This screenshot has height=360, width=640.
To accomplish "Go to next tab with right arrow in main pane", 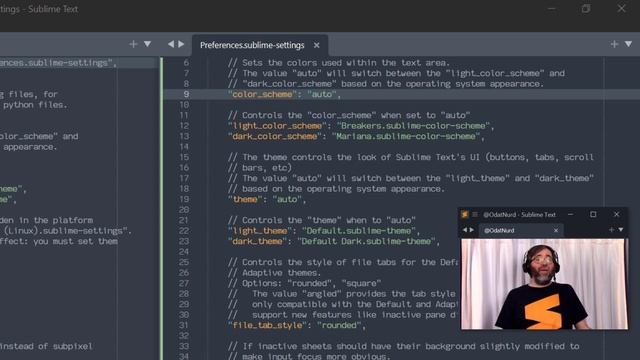I will click(181, 44).
